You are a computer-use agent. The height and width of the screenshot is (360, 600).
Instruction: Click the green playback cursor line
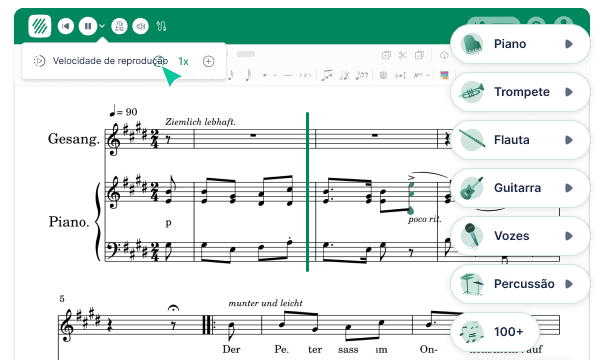(x=307, y=191)
